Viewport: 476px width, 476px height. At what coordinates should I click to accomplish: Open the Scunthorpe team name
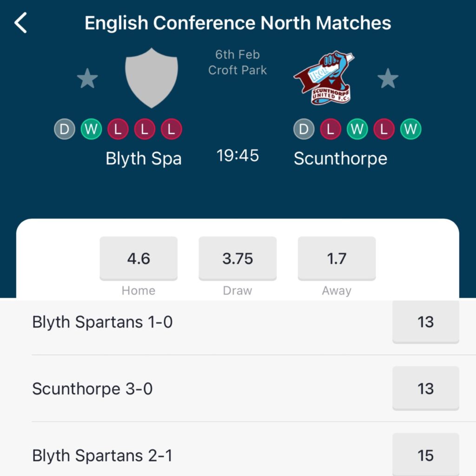(x=341, y=159)
